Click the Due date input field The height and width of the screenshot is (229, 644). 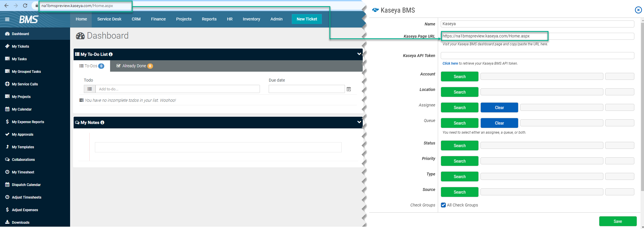307,89
